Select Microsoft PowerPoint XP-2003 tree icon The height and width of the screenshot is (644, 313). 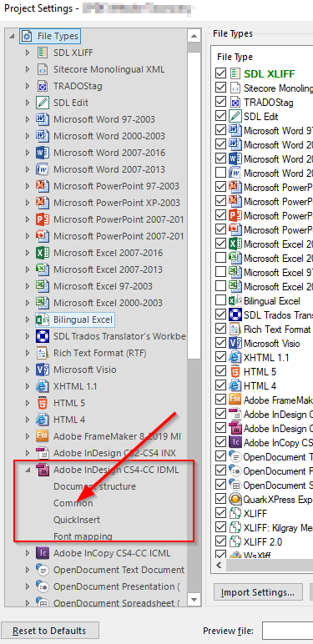point(42,203)
